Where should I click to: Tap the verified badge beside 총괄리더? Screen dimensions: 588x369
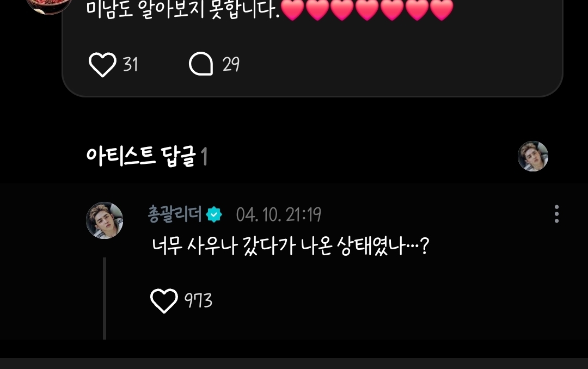[x=214, y=214]
